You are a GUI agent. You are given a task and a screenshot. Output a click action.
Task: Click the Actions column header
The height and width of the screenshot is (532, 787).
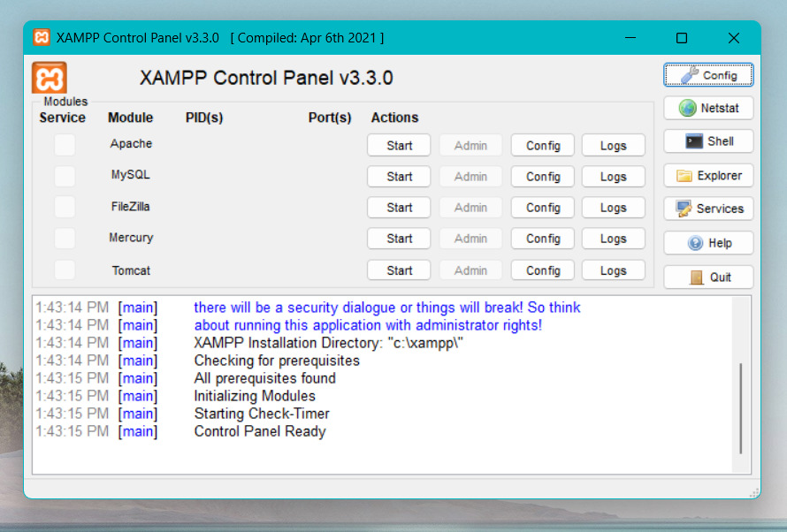pos(394,118)
